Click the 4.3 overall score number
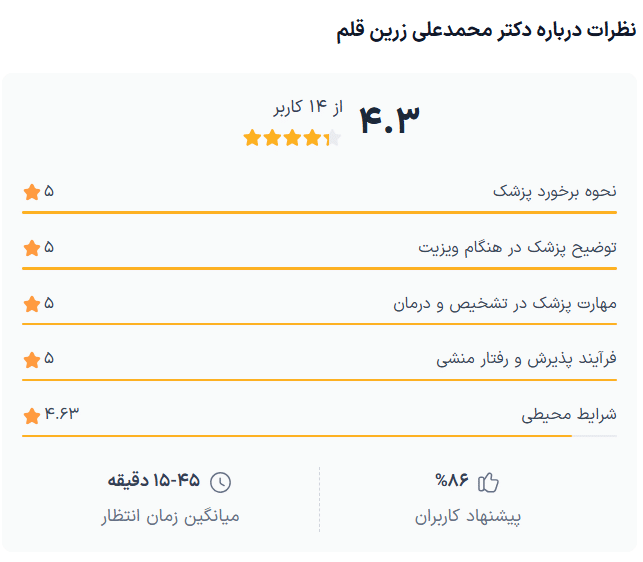The width and height of the screenshot is (643, 562). (389, 118)
